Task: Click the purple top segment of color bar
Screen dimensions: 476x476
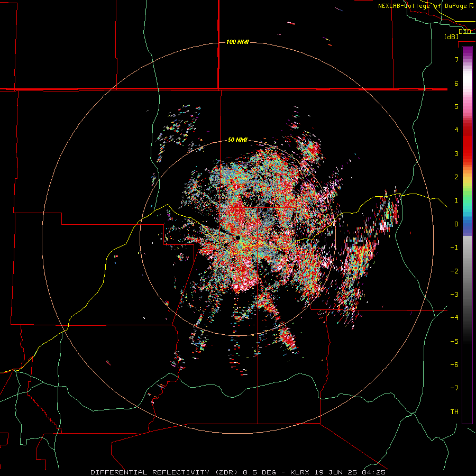Action: pyautogui.click(x=467, y=52)
